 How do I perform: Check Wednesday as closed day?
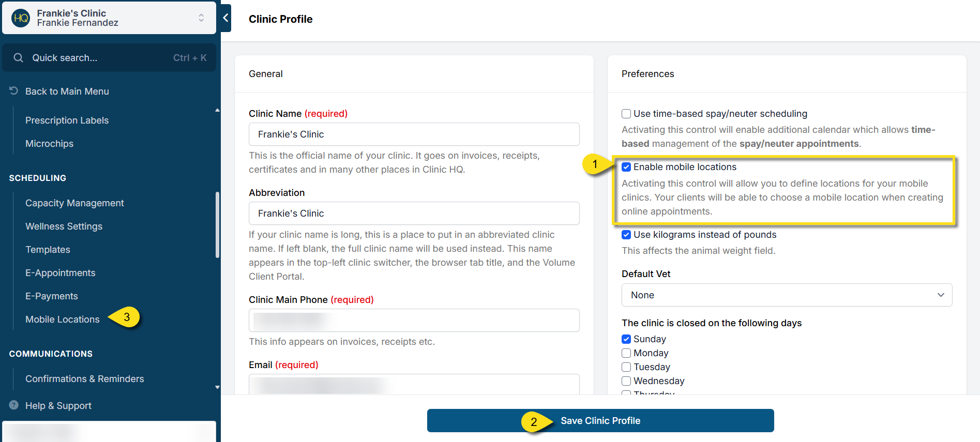click(x=626, y=381)
